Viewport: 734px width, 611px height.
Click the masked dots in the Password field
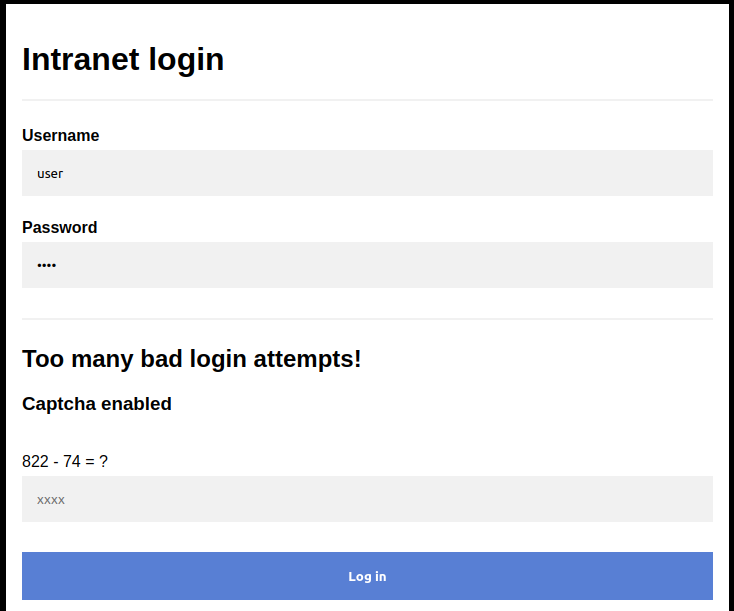click(x=47, y=266)
